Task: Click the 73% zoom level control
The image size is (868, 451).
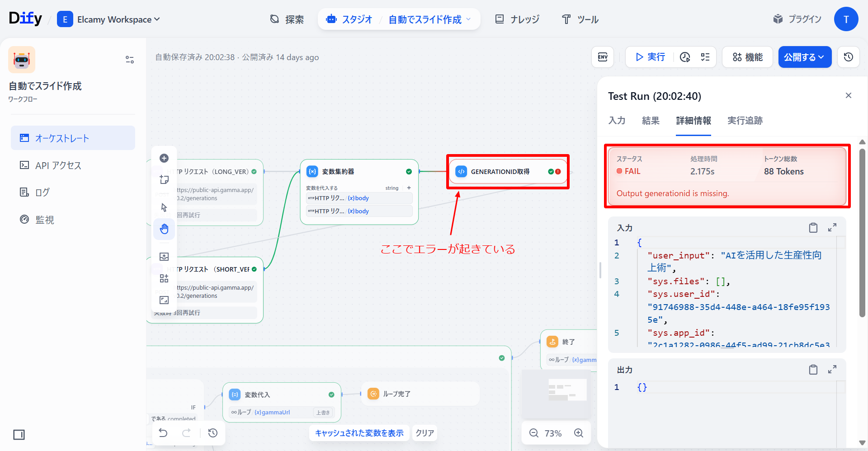Action: 553,433
